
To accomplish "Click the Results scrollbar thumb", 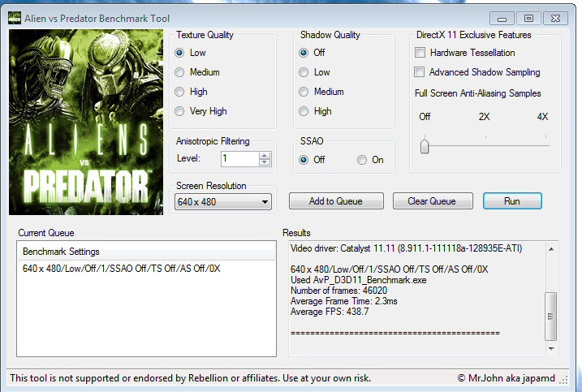I will (x=551, y=317).
